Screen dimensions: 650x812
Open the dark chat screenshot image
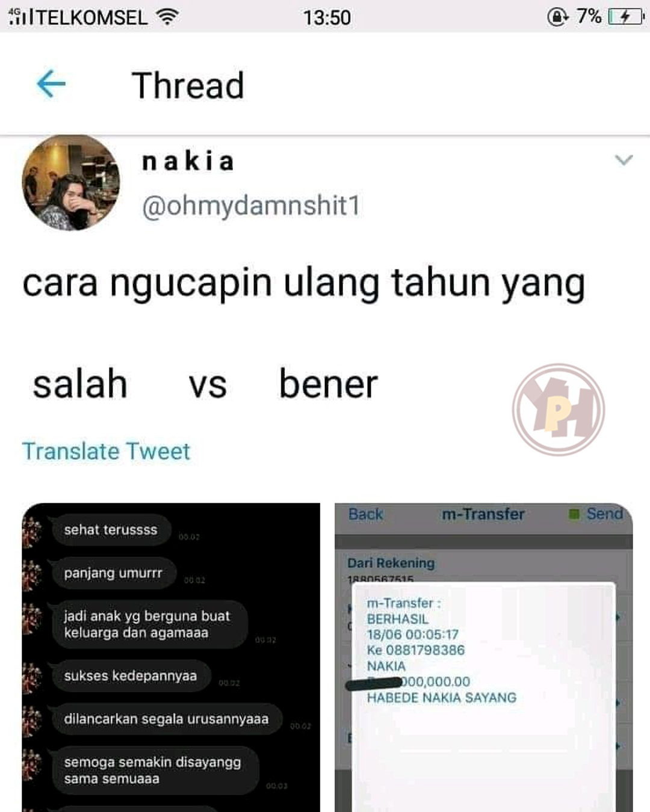(171, 657)
